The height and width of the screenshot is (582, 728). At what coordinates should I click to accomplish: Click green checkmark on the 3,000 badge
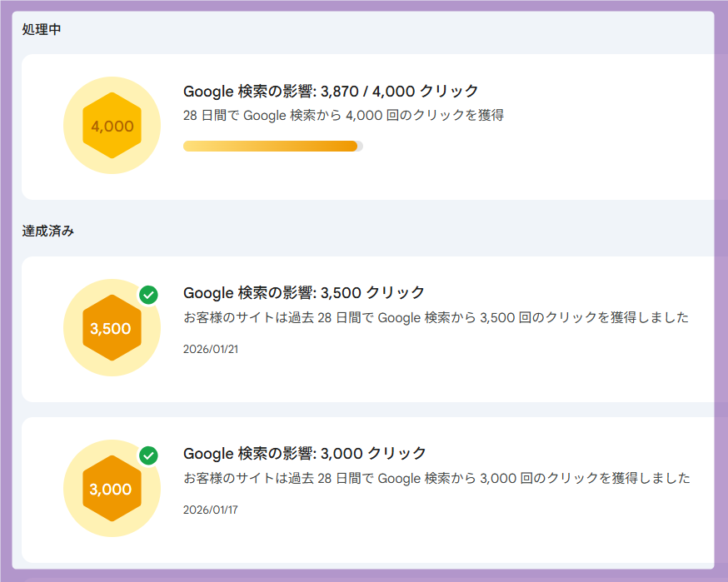coord(148,455)
